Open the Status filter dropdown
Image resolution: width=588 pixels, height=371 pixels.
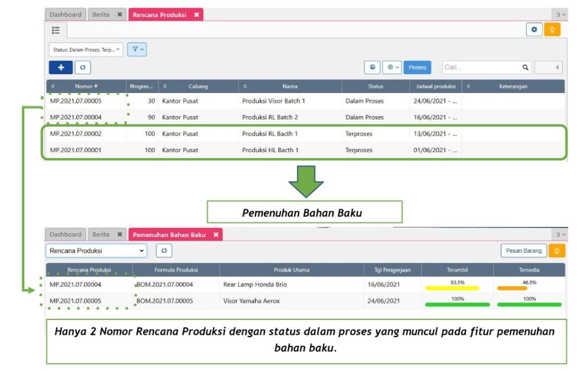(86, 49)
